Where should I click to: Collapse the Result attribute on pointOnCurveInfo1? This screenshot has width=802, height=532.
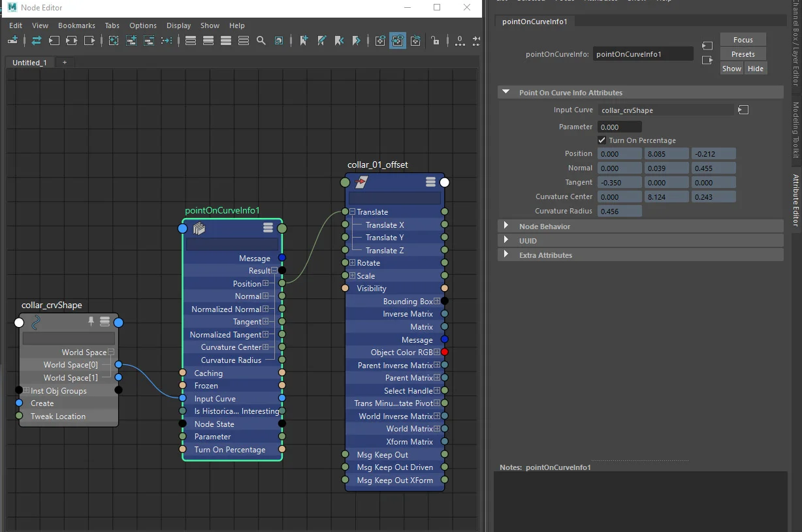click(x=274, y=270)
